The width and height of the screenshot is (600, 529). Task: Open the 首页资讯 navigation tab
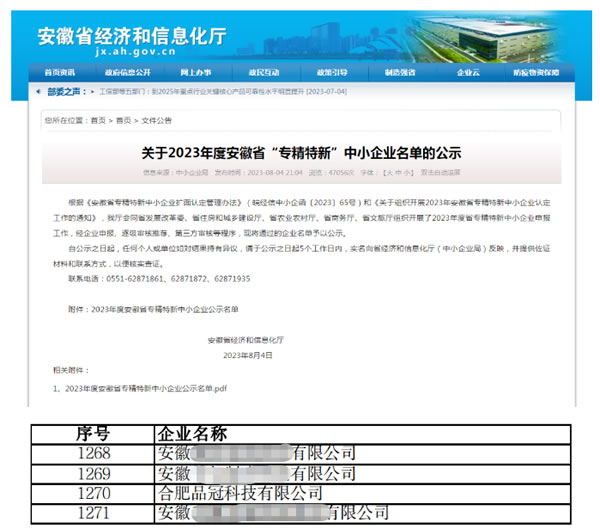(60, 72)
